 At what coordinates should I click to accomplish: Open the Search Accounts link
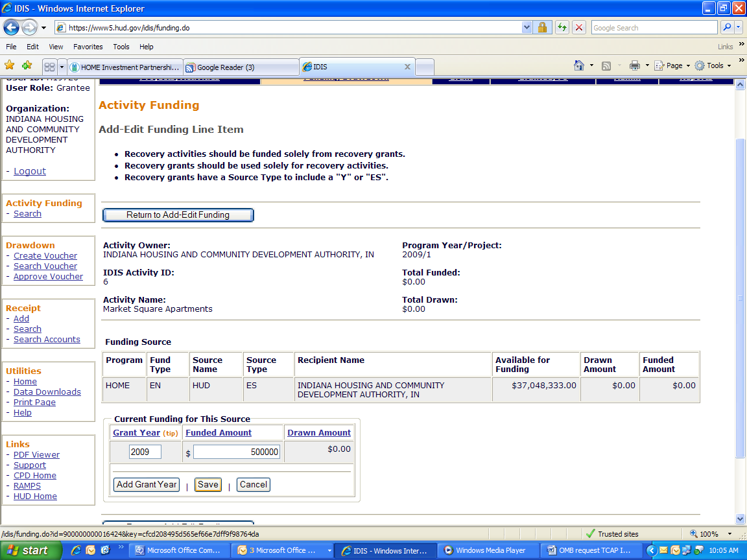click(x=47, y=340)
